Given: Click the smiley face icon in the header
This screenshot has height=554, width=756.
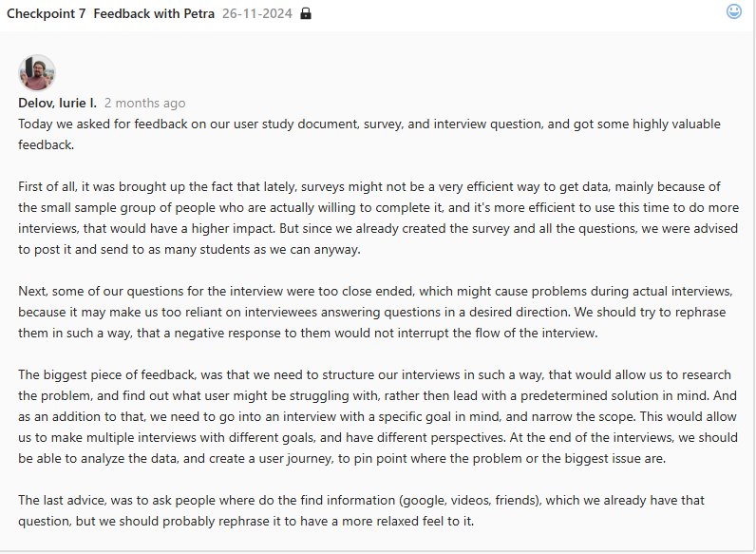Looking at the screenshot, I should coord(734,11).
